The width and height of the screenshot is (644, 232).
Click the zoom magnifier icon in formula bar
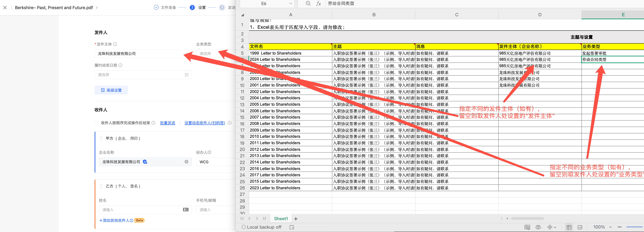[308, 4]
